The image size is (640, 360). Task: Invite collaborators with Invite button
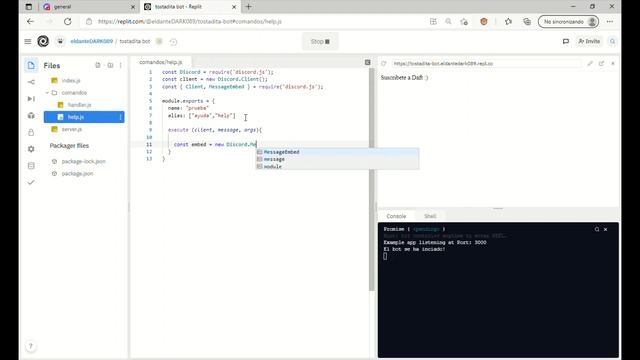click(x=589, y=41)
